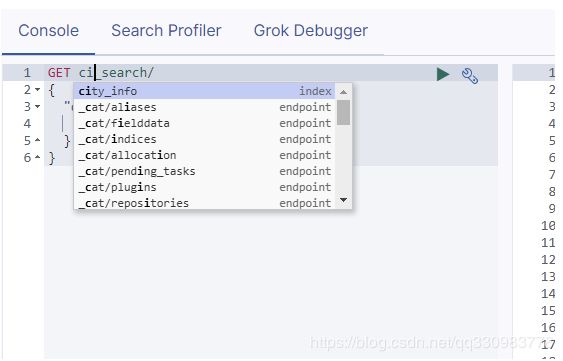Image resolution: width=563 pixels, height=361 pixels.
Task: Select the _cat/aliases endpoint suggestion
Action: click(x=205, y=107)
